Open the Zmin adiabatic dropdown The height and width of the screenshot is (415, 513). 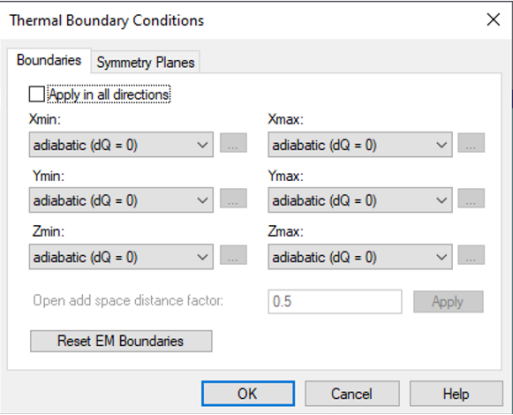click(121, 257)
